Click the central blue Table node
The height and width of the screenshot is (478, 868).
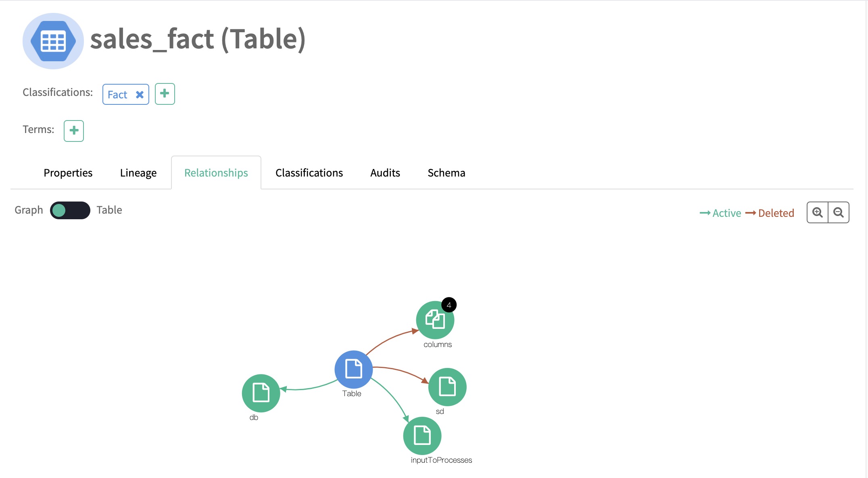(x=354, y=369)
